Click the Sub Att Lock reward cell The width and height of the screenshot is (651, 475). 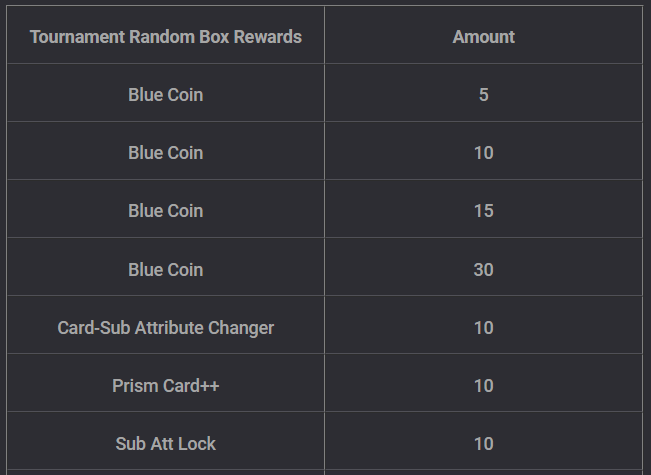[166, 444]
